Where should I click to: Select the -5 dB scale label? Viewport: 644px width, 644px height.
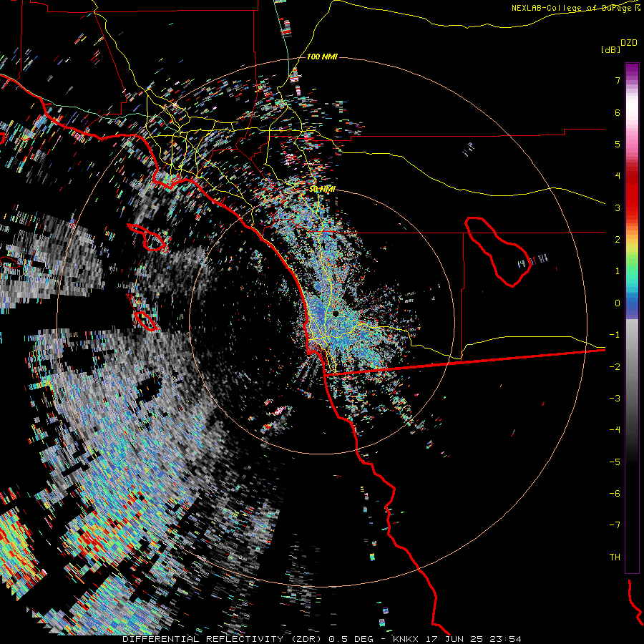[615, 462]
